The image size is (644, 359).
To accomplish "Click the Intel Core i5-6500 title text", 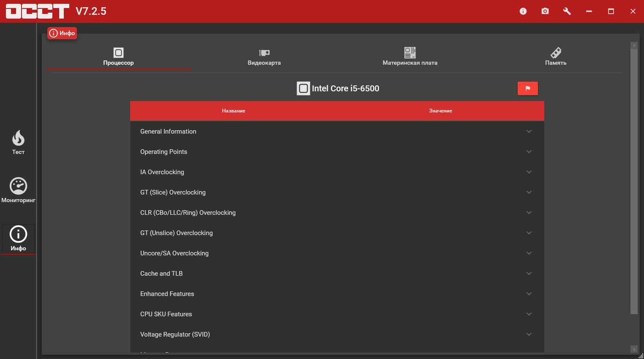I will [346, 88].
